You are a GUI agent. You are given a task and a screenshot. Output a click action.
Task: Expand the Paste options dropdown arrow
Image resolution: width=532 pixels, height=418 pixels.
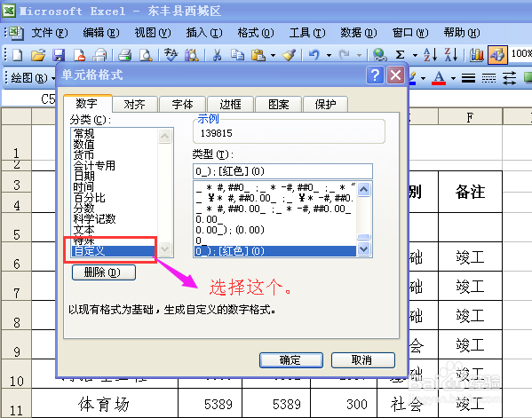[273, 55]
